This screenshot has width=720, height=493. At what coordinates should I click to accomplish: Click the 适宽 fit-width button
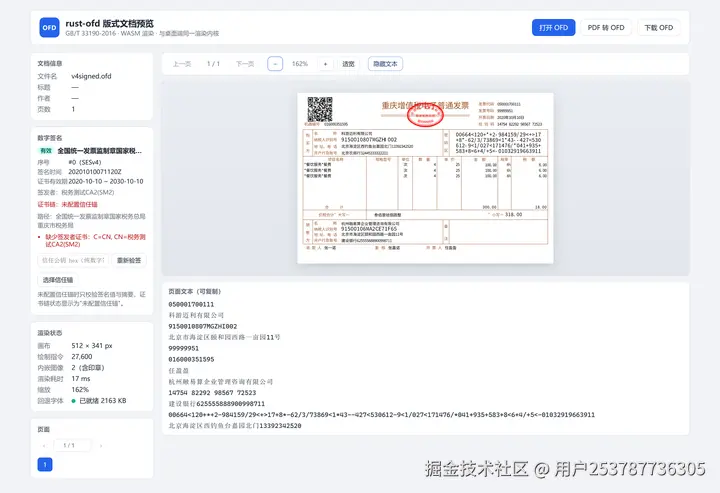349,64
